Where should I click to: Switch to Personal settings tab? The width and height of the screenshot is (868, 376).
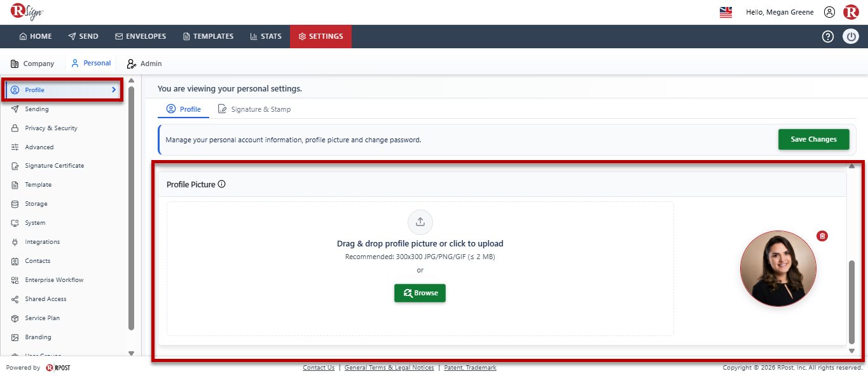(x=91, y=64)
